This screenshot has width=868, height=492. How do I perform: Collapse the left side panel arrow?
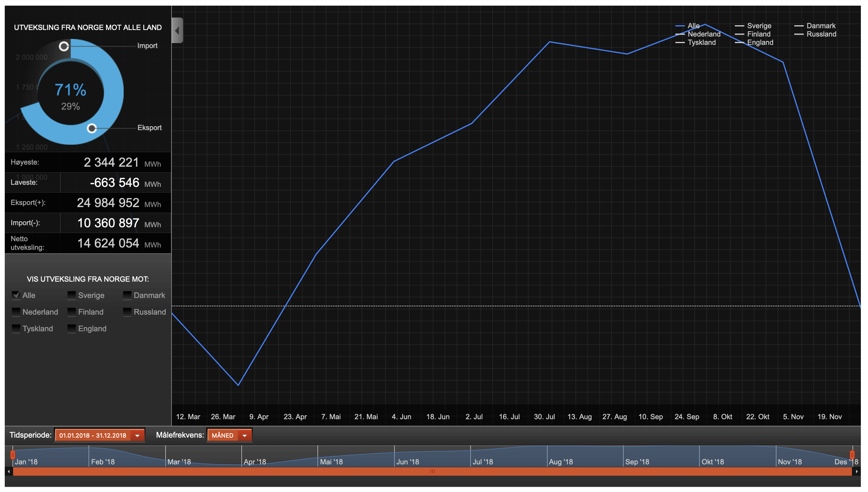pos(177,31)
